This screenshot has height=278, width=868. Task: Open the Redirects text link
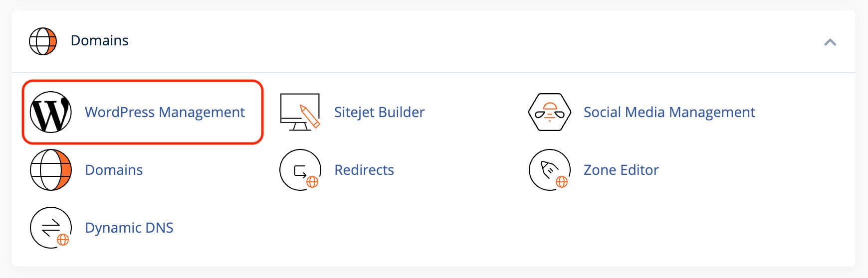(x=364, y=170)
